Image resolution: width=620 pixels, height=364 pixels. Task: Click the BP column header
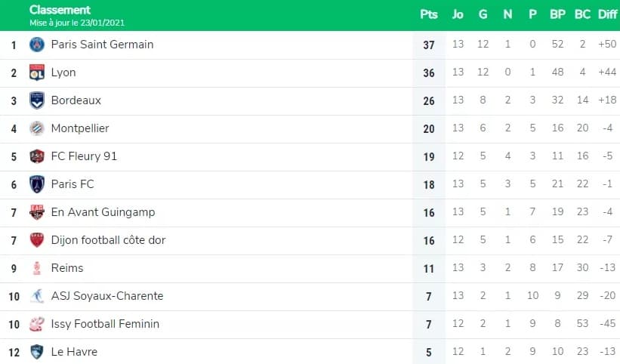click(x=557, y=14)
